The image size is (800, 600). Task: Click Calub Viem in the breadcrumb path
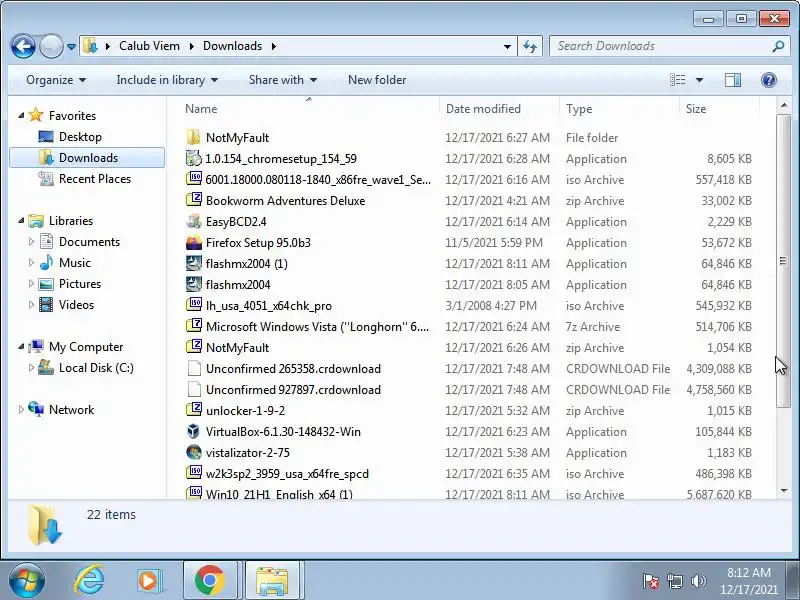pyautogui.click(x=149, y=46)
